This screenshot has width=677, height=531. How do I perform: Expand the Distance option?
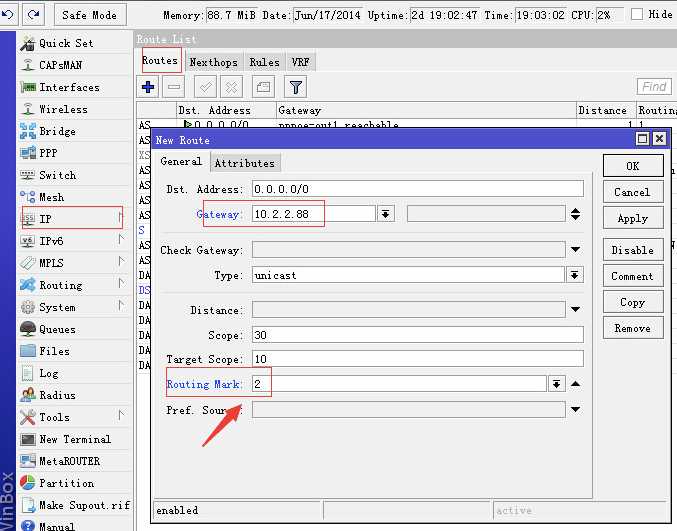[x=576, y=309]
